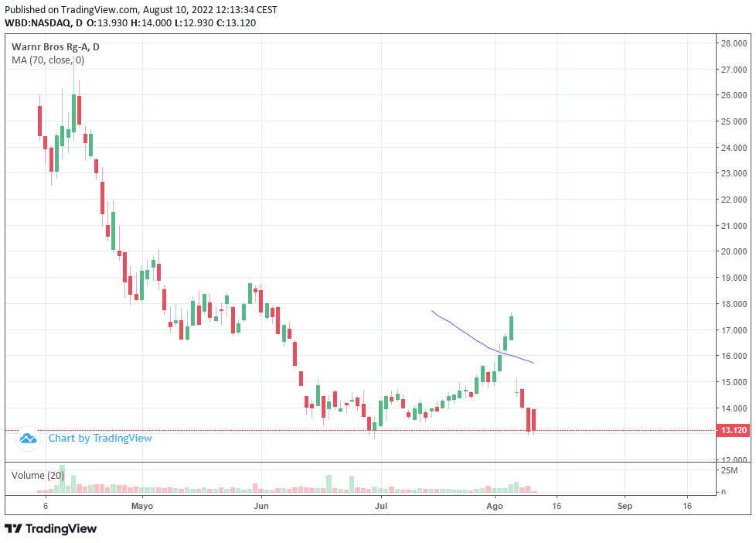
Task: Click the 19.000 price axis label
Action: coord(734,278)
